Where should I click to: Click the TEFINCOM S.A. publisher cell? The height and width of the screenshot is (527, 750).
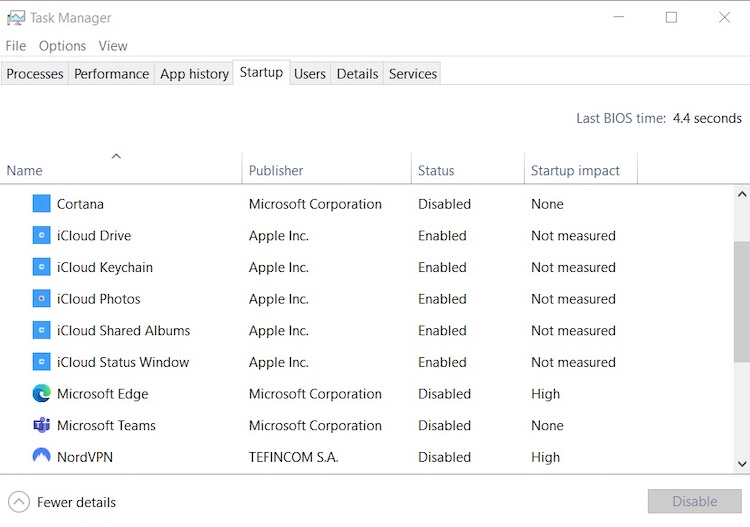click(x=293, y=457)
